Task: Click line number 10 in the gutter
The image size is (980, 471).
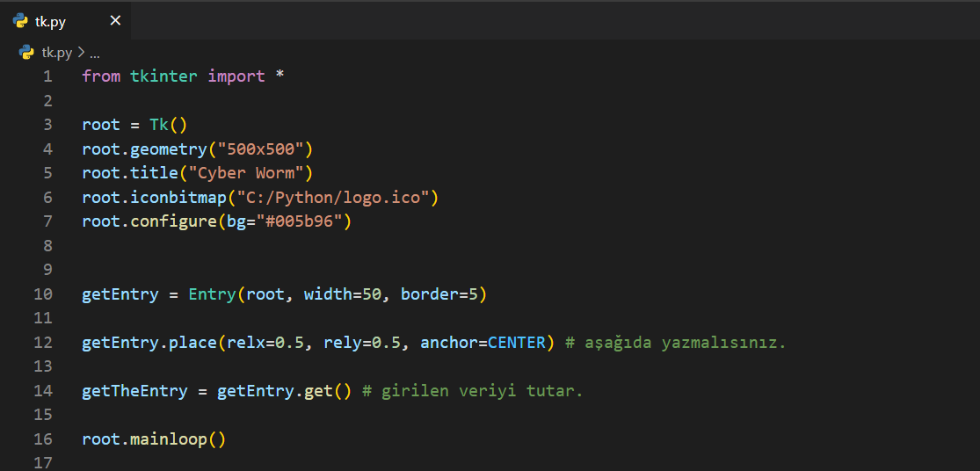Action: click(x=43, y=294)
